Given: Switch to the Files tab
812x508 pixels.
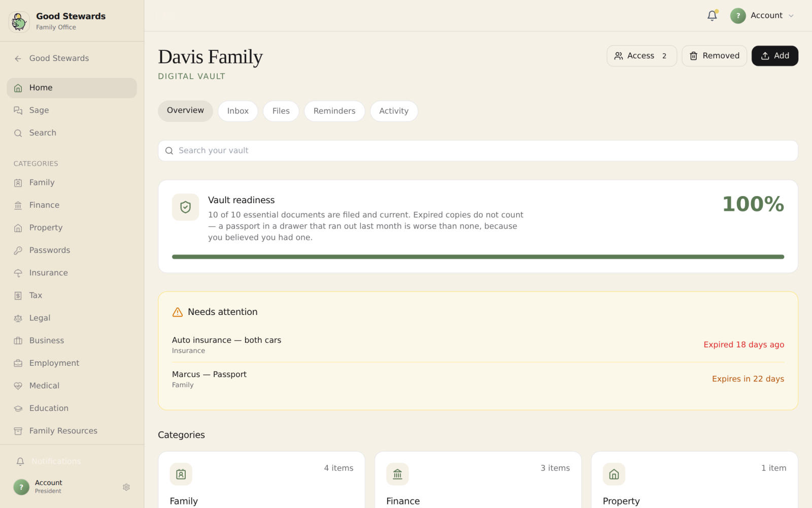Looking at the screenshot, I should 281,111.
